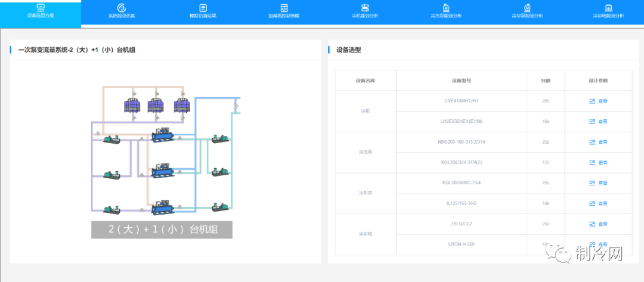This screenshot has height=282, width=644.
Task: Click the 2台 quantity for ZBLQT-C2
Action: point(546,224)
